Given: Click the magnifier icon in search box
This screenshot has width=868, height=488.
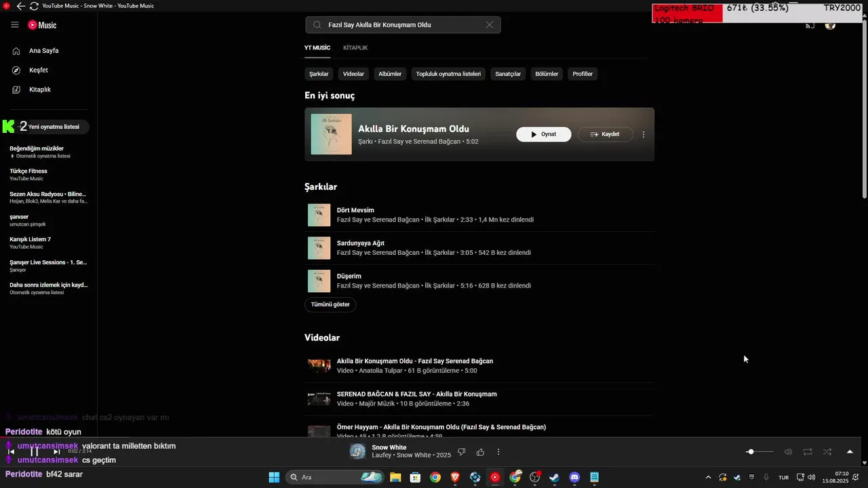Looking at the screenshot, I should pos(317,25).
